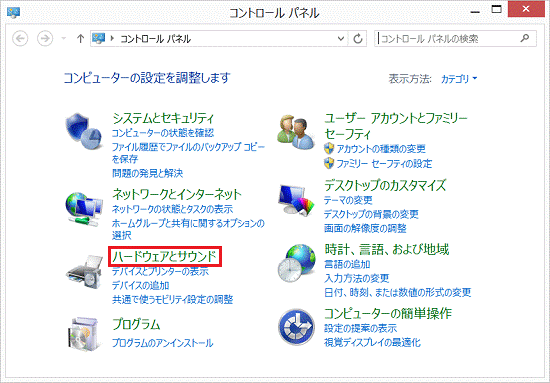
Task: Open プログラム category
Action: 136,324
